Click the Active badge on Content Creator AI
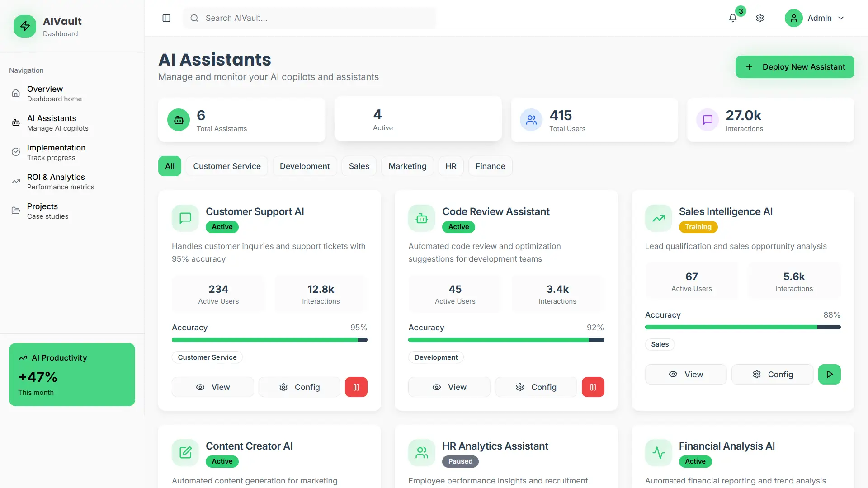 pyautogui.click(x=222, y=461)
